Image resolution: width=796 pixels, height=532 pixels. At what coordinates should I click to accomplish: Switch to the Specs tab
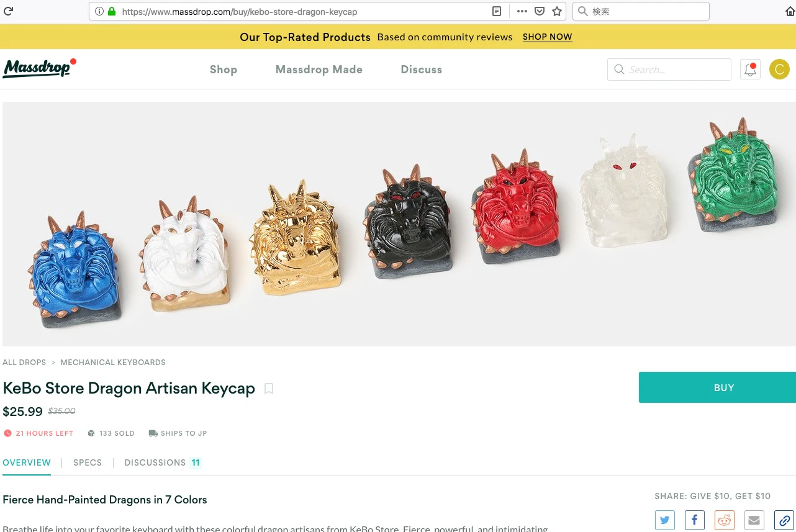(x=88, y=462)
